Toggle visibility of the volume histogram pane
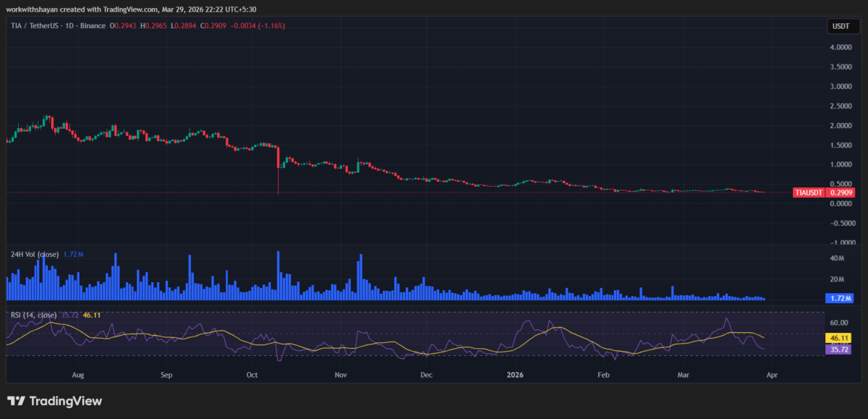868x419 pixels. pos(35,254)
